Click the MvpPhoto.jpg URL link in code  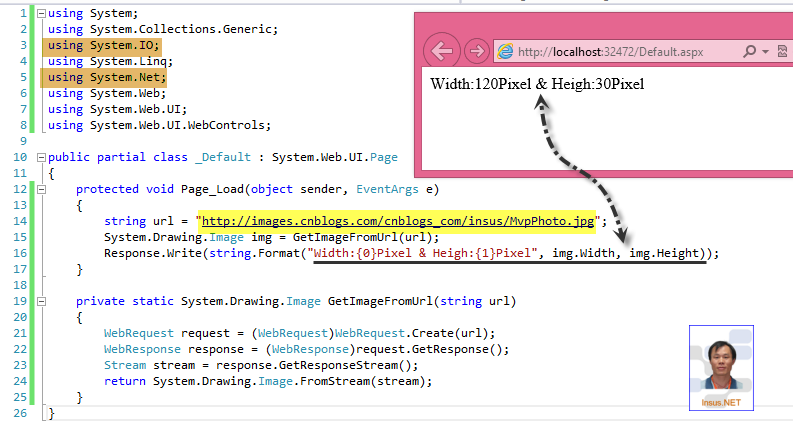point(398,221)
